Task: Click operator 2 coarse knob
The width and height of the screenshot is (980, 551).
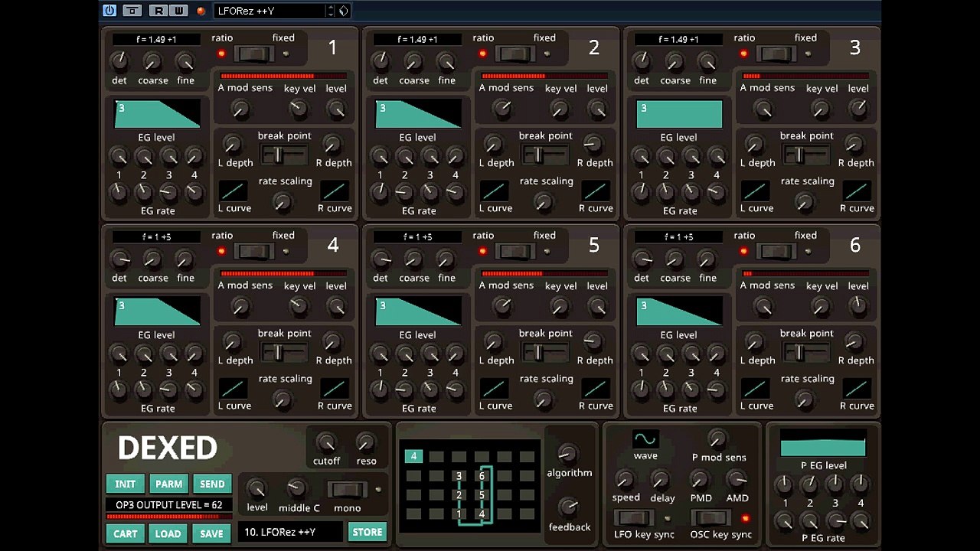Action: (x=413, y=61)
